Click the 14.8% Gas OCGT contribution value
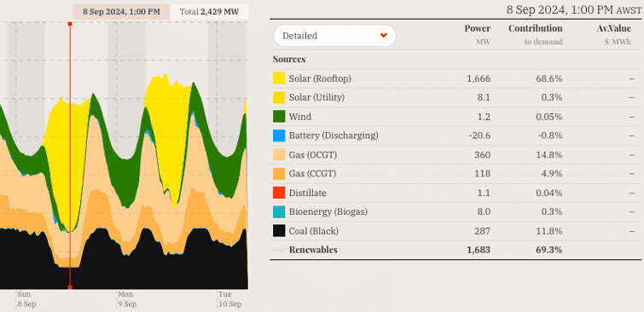644x312 pixels. pos(549,155)
